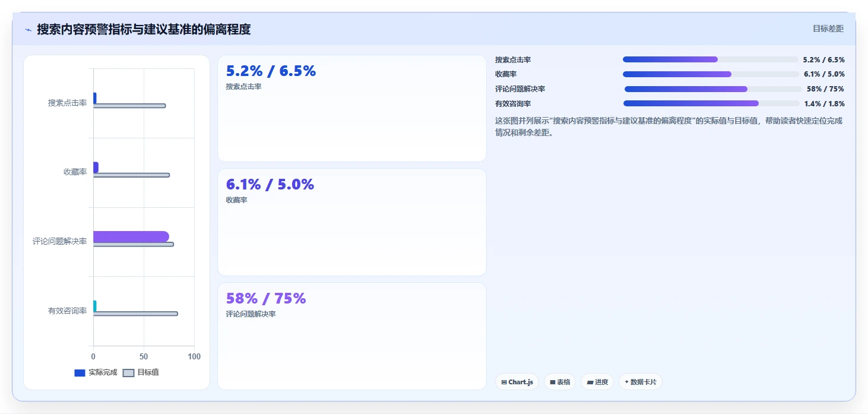Click the 58% / 75% progress list value
The width and height of the screenshot is (868, 414).
(825, 89)
